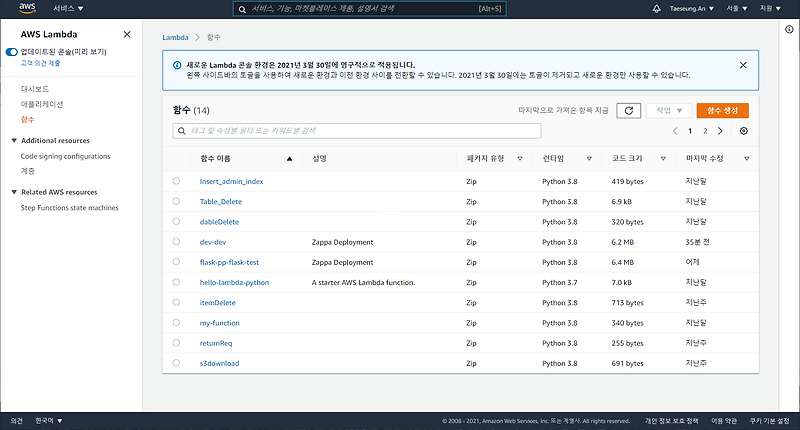Open 이용 약관 footer link
The image size is (800, 430).
pos(724,421)
